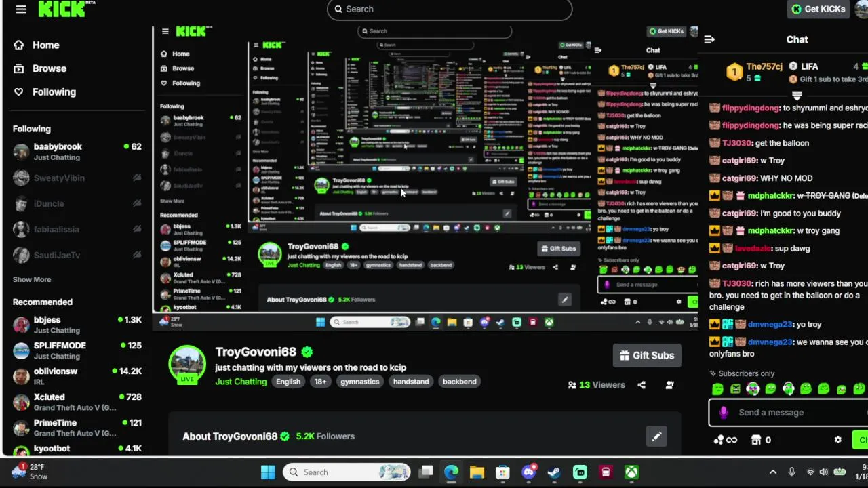
Task: Select the angry square-face emote
Action: (736, 389)
